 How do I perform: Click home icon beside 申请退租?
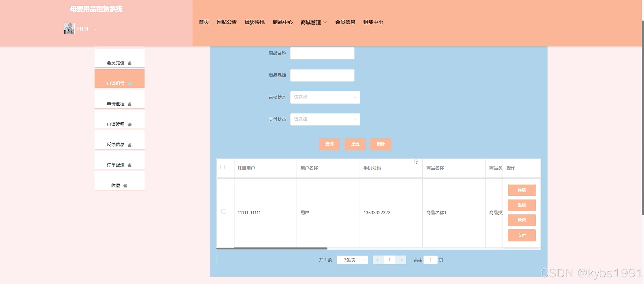click(130, 104)
